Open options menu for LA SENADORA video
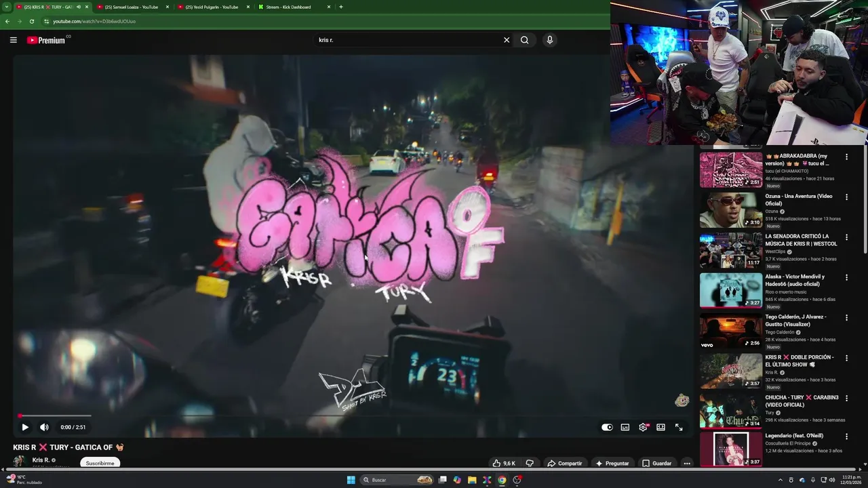The height and width of the screenshot is (488, 868). pyautogui.click(x=846, y=237)
